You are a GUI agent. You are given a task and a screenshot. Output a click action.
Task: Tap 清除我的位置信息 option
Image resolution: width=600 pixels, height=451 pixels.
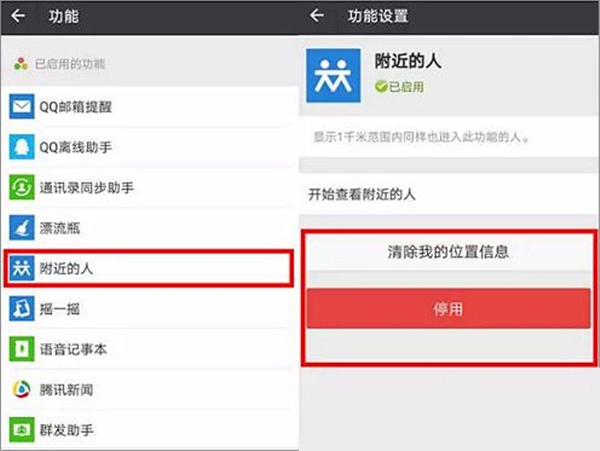pos(448,253)
